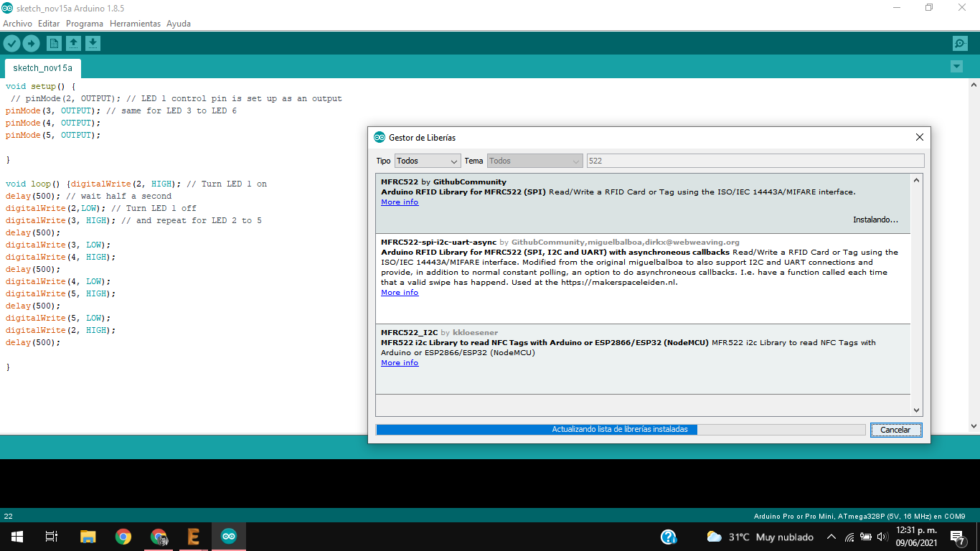The width and height of the screenshot is (980, 551).
Task: Open the Serial Monitor magnifier icon
Action: pyautogui.click(x=960, y=44)
